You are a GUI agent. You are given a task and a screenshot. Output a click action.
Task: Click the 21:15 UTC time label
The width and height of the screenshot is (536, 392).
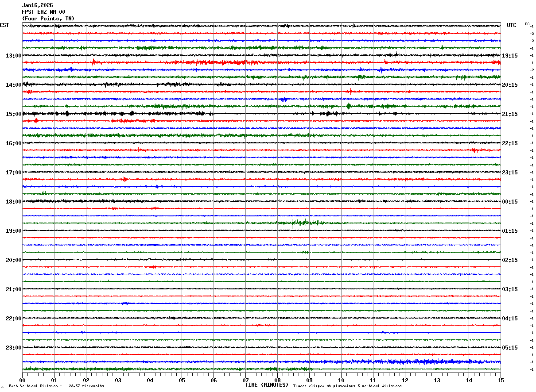click(x=510, y=114)
